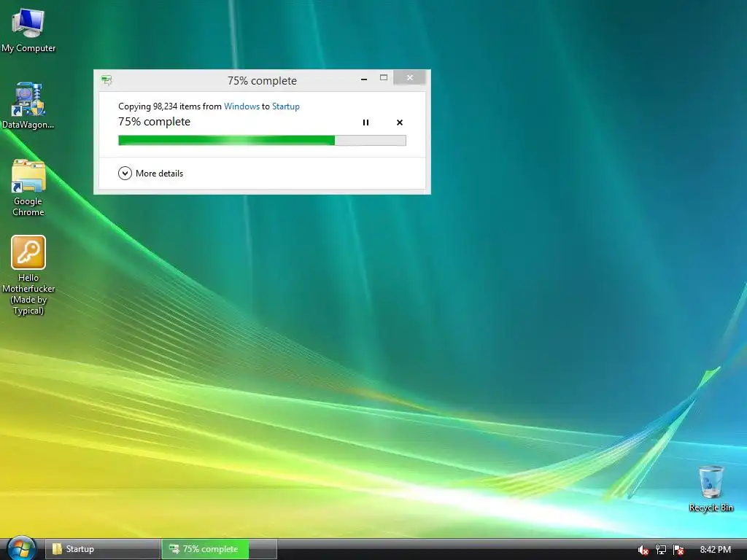Maximize the copy progress dialog
Image resolution: width=747 pixels, height=560 pixels.
384,77
